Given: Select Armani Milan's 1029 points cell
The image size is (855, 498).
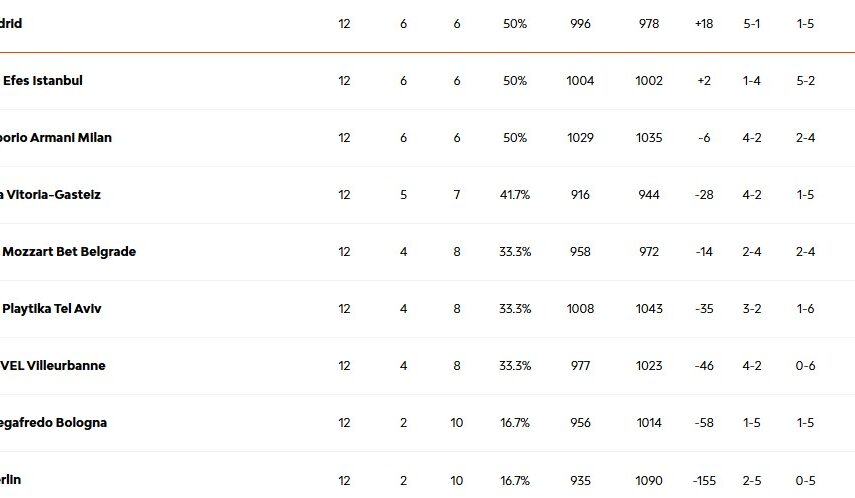Looking at the screenshot, I should coord(580,138).
